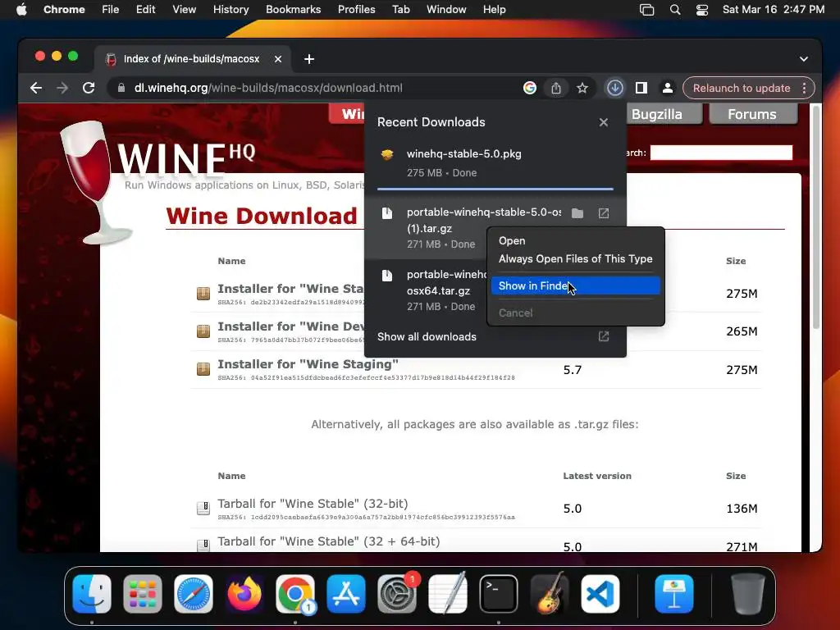Open a new tab with plus button
This screenshot has width=840, height=630.
(x=309, y=59)
